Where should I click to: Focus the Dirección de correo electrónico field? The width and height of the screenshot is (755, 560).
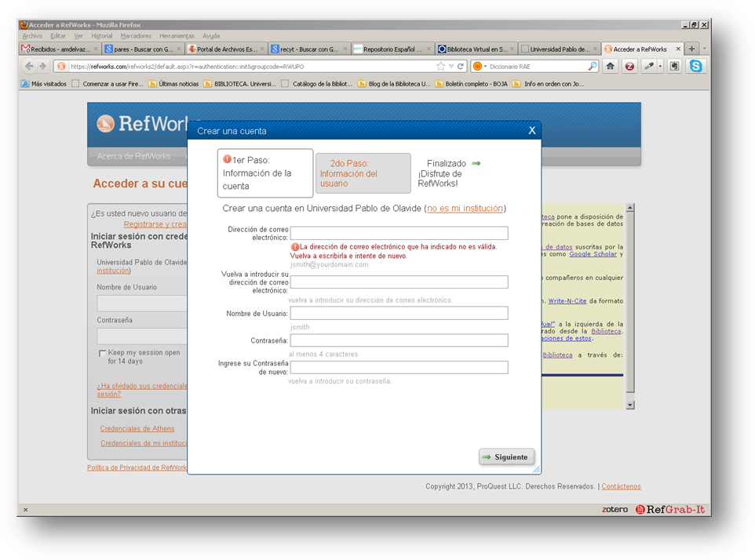[x=399, y=234]
